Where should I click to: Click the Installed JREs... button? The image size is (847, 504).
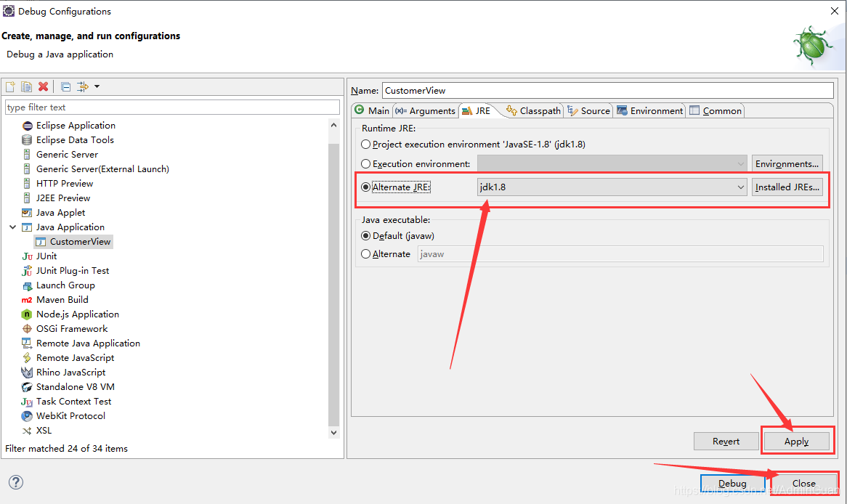787,187
